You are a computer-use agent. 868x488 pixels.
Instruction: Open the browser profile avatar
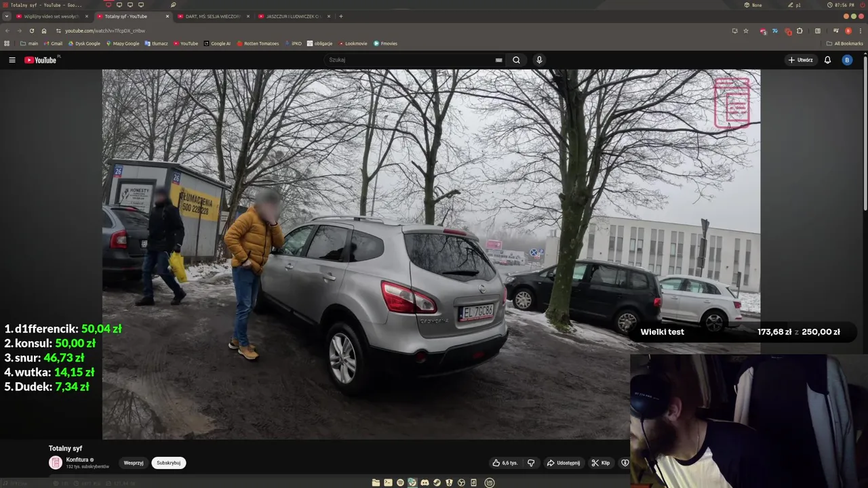coord(848,30)
